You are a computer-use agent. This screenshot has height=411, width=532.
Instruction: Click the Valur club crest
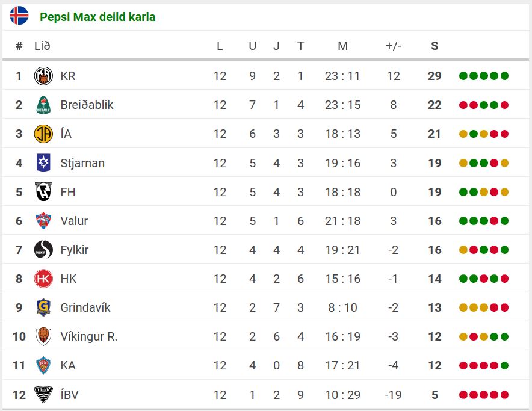click(x=43, y=221)
